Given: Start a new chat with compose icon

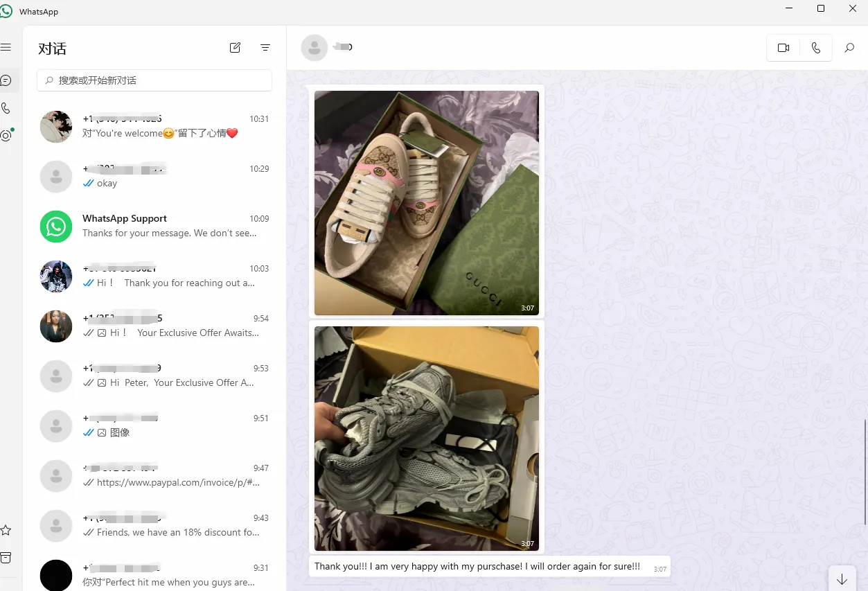Looking at the screenshot, I should (236, 48).
